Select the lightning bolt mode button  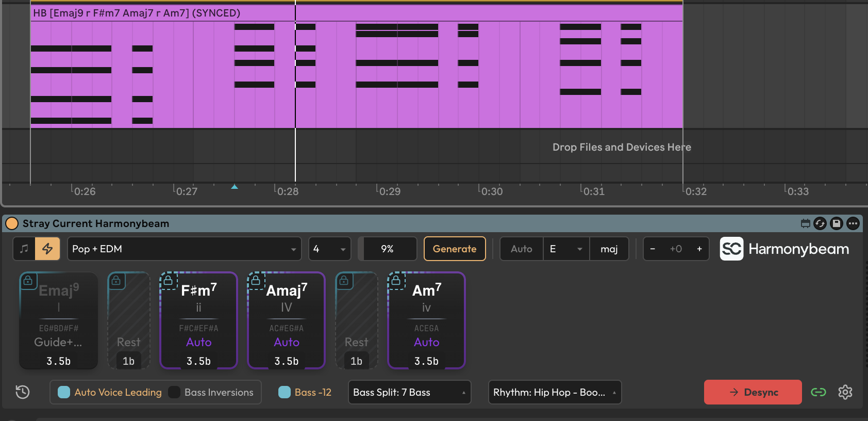click(47, 249)
